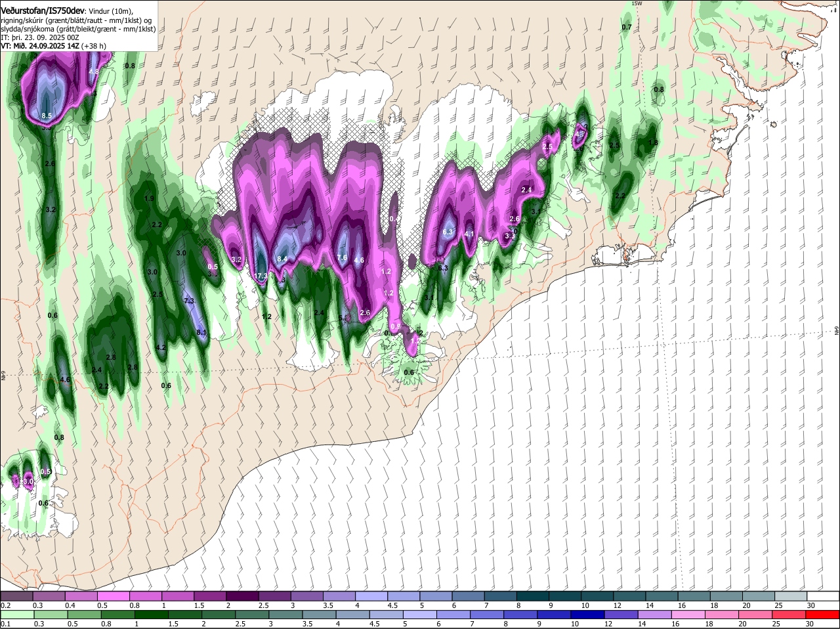The height and width of the screenshot is (629, 840).
Task: Click the 8.5 precipitation value label
Action: click(x=47, y=116)
